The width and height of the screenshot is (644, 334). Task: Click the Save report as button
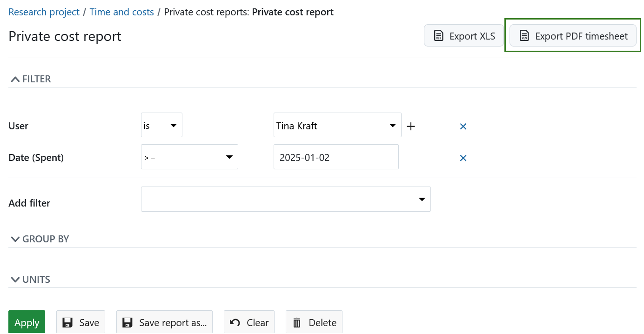click(164, 322)
